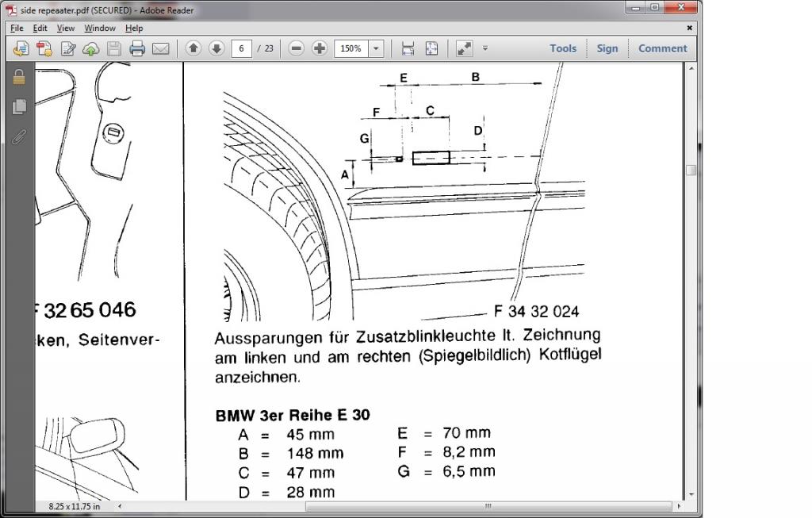Viewport: 812px width, 518px height.
Task: Expand the toolbar overflow options arrow
Action: [x=485, y=48]
